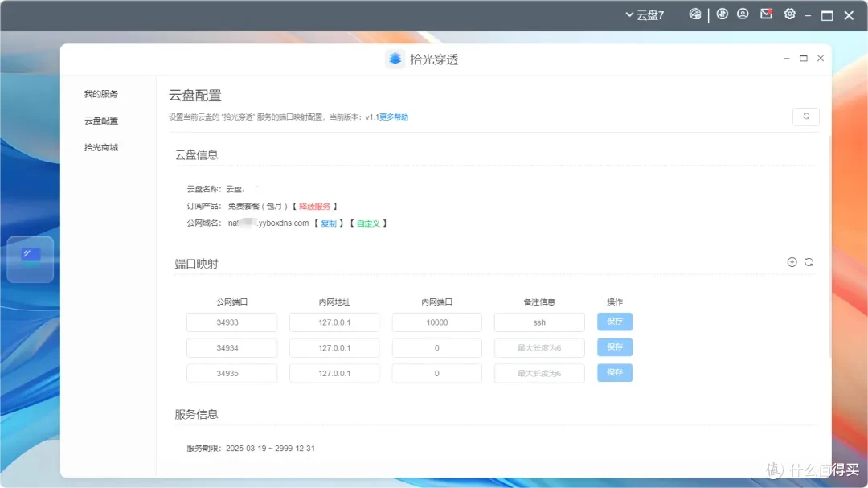Open the user account icon

[743, 14]
